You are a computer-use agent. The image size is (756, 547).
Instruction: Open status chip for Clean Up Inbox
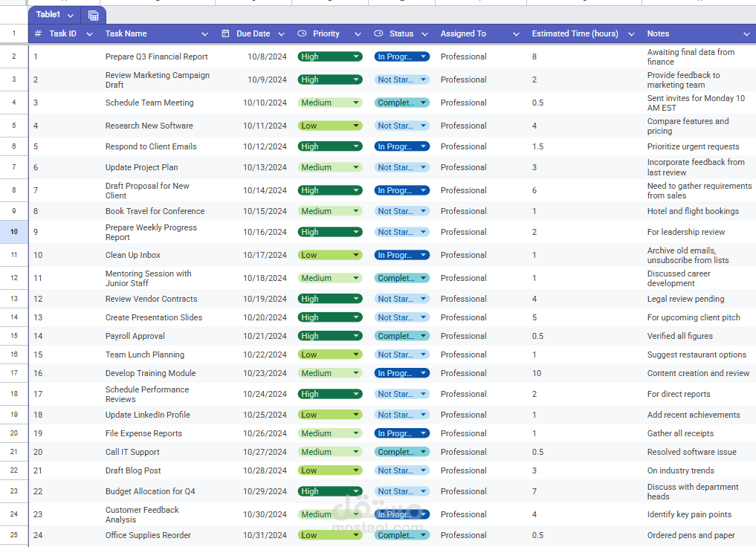pyautogui.click(x=401, y=255)
